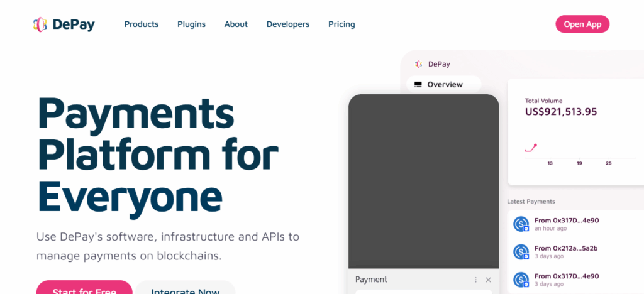The height and width of the screenshot is (294, 644).
Task: Open the Products menu
Action: coord(142,24)
